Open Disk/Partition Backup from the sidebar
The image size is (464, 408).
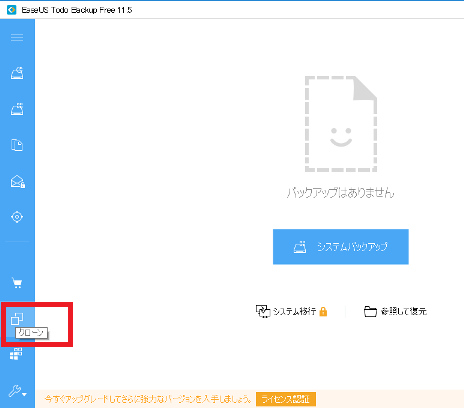tap(17, 73)
